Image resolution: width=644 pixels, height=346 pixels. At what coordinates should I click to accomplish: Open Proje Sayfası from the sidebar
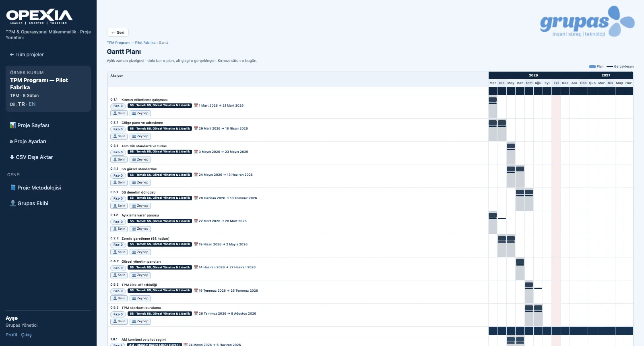(29, 125)
